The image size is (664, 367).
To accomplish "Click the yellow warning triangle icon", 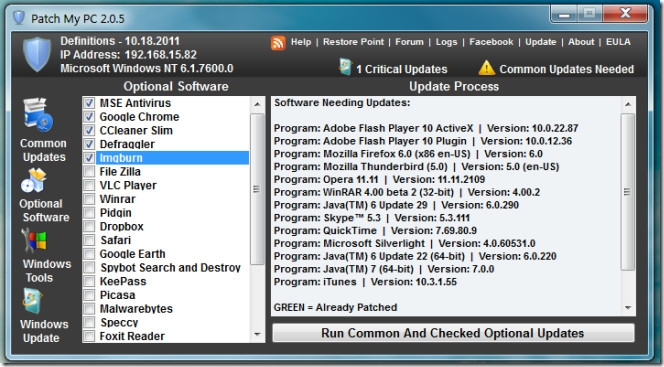I will (487, 68).
